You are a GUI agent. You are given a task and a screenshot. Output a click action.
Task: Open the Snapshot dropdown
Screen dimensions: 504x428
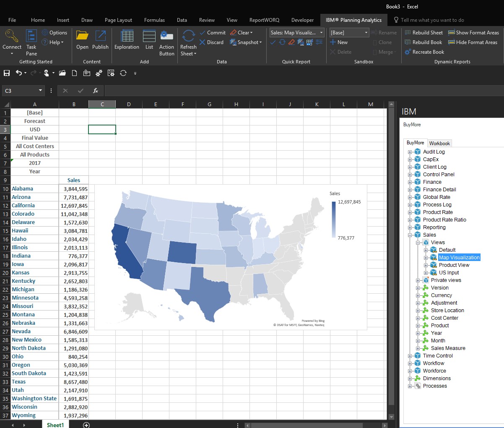(x=246, y=42)
